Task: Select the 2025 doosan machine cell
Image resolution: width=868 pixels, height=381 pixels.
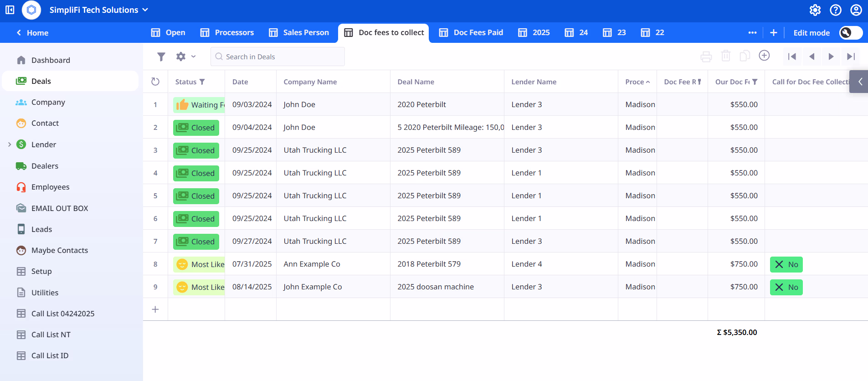Action: pyautogui.click(x=447, y=287)
